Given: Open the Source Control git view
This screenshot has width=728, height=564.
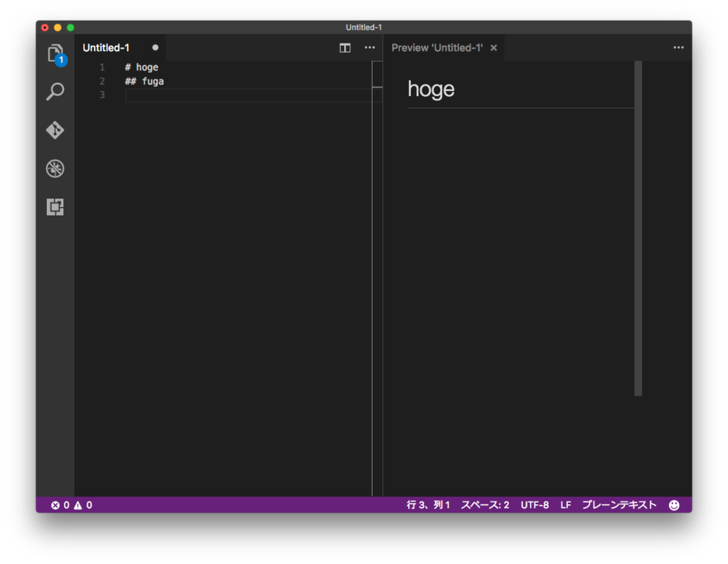Looking at the screenshot, I should click(55, 130).
